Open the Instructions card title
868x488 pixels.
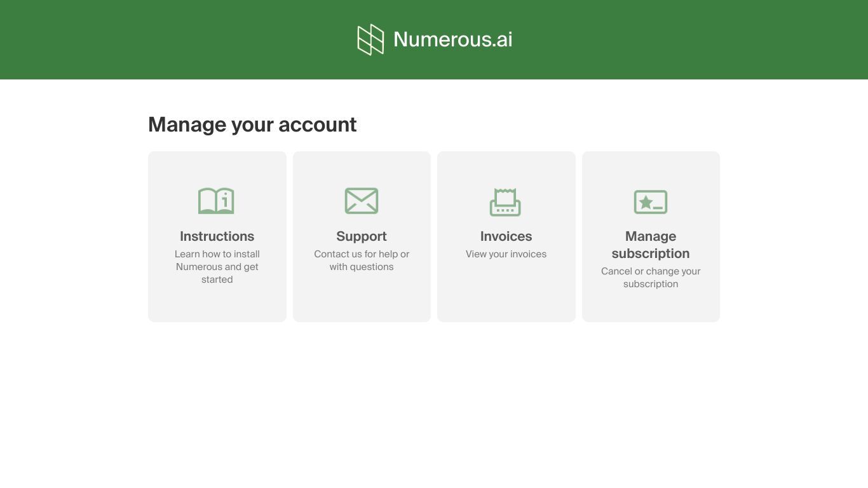[x=217, y=236]
